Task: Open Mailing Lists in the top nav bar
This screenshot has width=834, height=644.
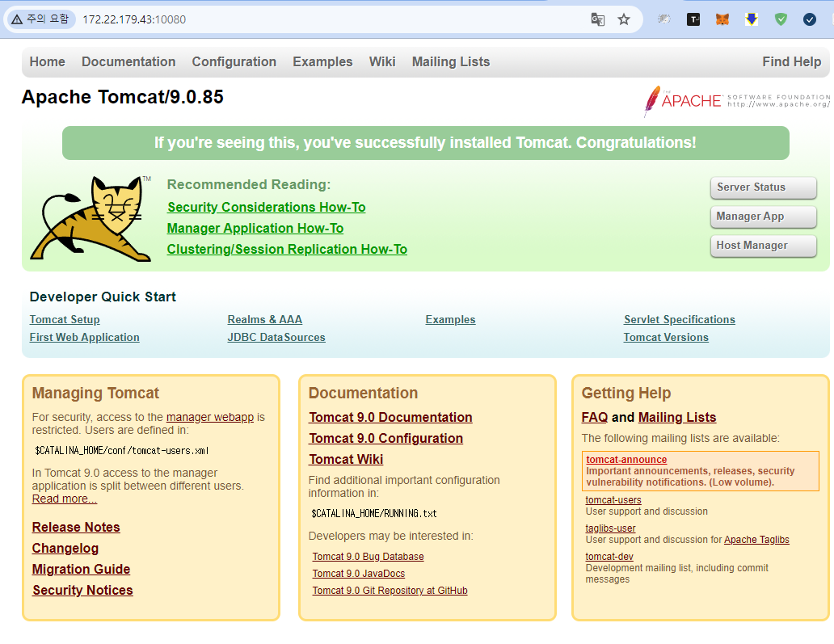Action: [x=451, y=61]
